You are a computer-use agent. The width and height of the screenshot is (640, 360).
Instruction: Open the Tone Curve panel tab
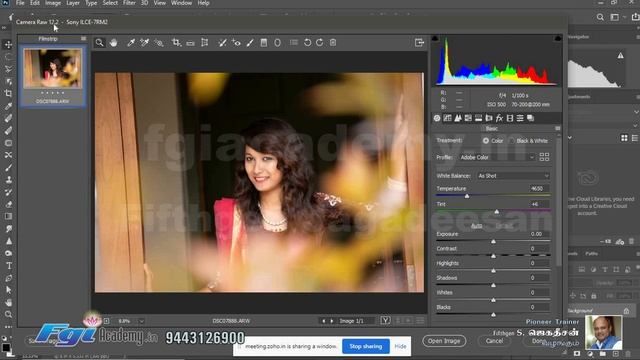447,118
